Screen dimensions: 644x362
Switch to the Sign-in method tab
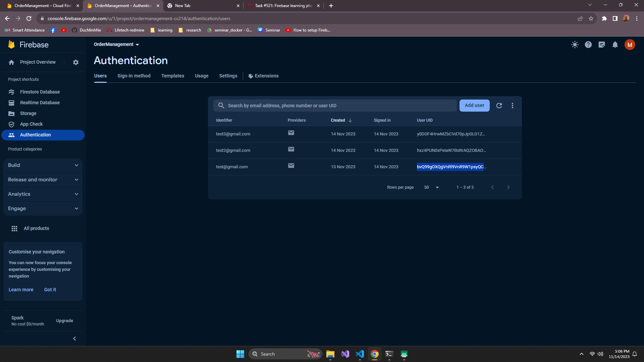[x=134, y=76]
